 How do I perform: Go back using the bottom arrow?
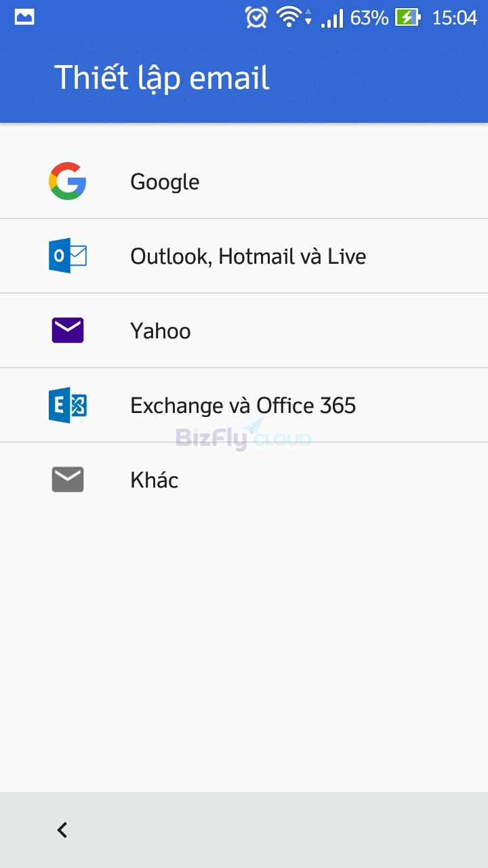pyautogui.click(x=62, y=830)
